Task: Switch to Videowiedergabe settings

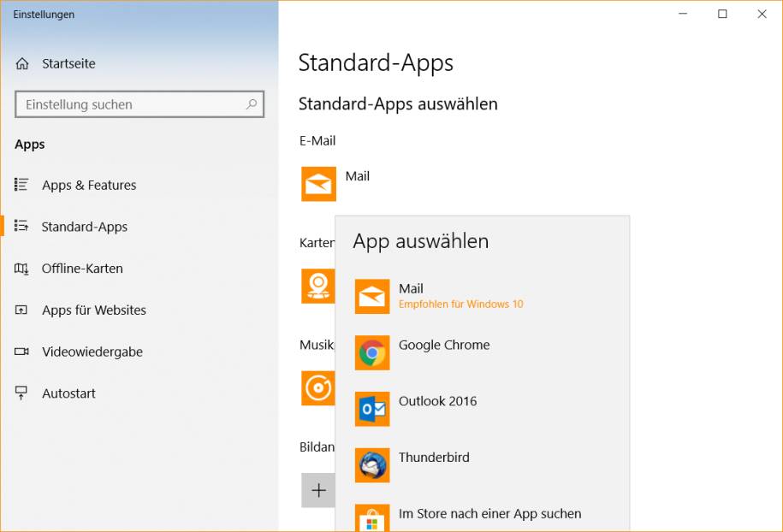Action: coord(92,352)
